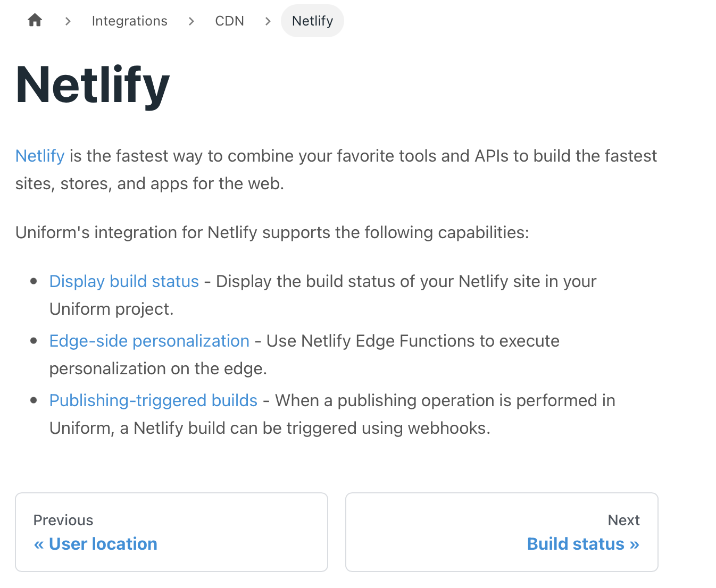Click the » arrow after Build status
This screenshot has width=716, height=588.
tap(634, 544)
